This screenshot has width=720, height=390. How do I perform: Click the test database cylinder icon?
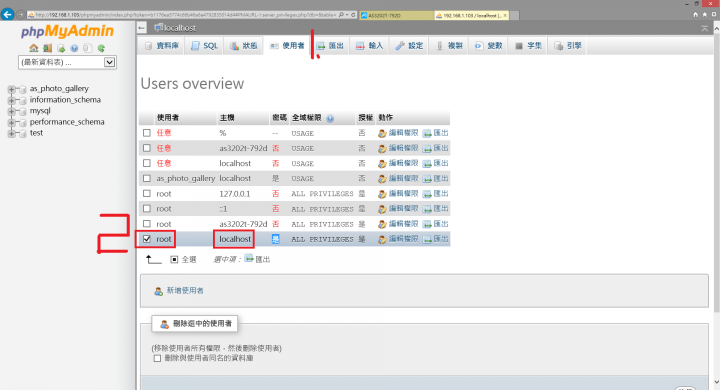pyautogui.click(x=22, y=134)
